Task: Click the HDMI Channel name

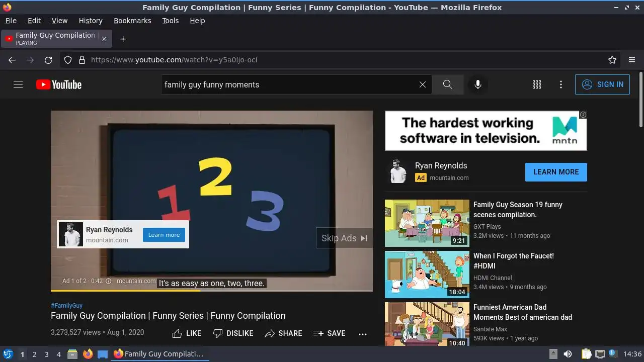Action: (493, 278)
